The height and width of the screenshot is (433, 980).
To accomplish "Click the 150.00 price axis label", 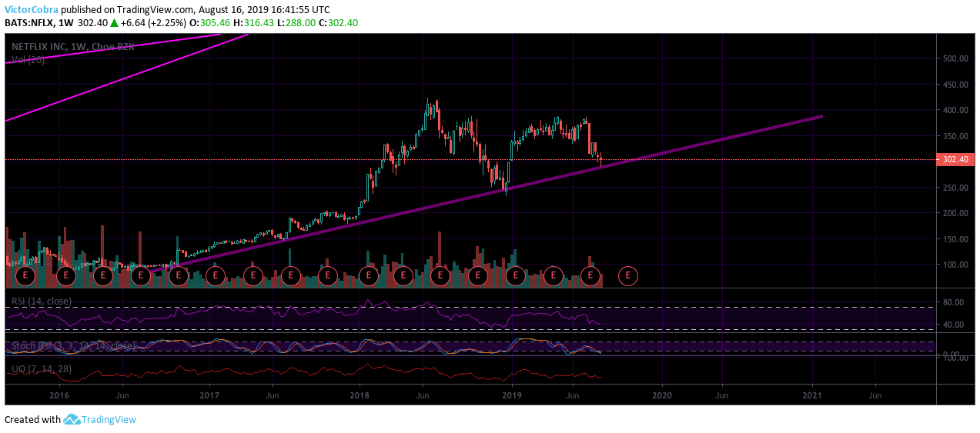I will (957, 239).
